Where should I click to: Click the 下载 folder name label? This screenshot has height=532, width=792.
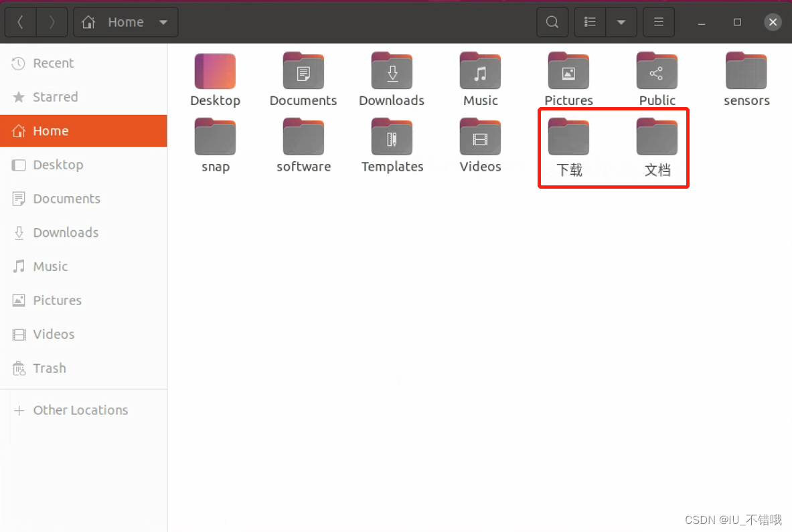569,170
